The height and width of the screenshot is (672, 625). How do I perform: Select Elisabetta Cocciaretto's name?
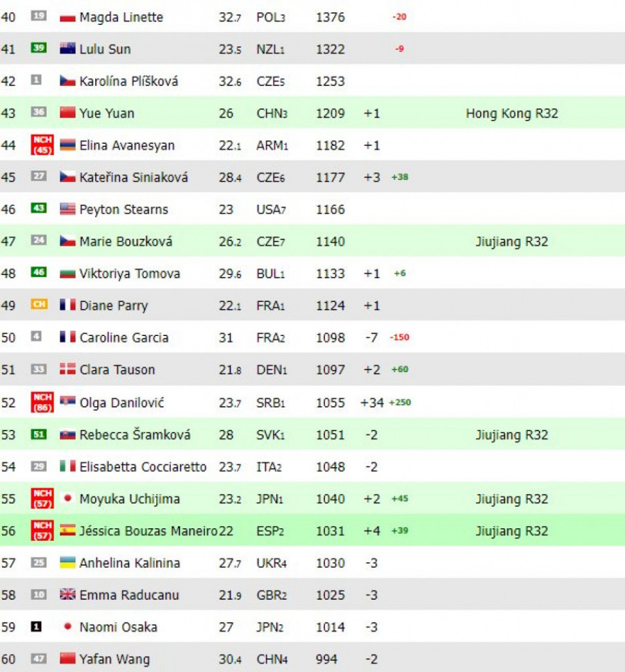coord(143,467)
